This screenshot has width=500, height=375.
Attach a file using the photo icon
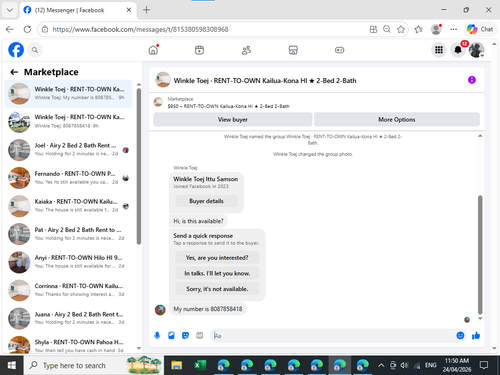tap(171, 335)
